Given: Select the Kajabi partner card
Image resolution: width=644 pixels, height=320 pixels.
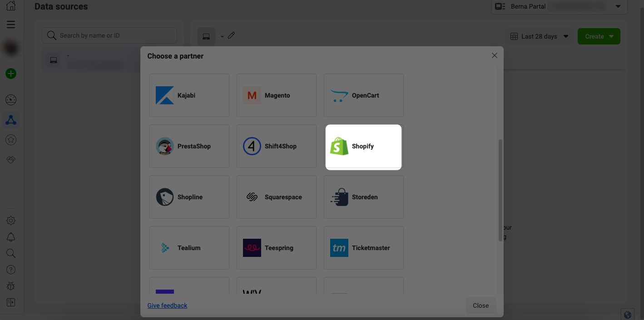Looking at the screenshot, I should click(189, 95).
